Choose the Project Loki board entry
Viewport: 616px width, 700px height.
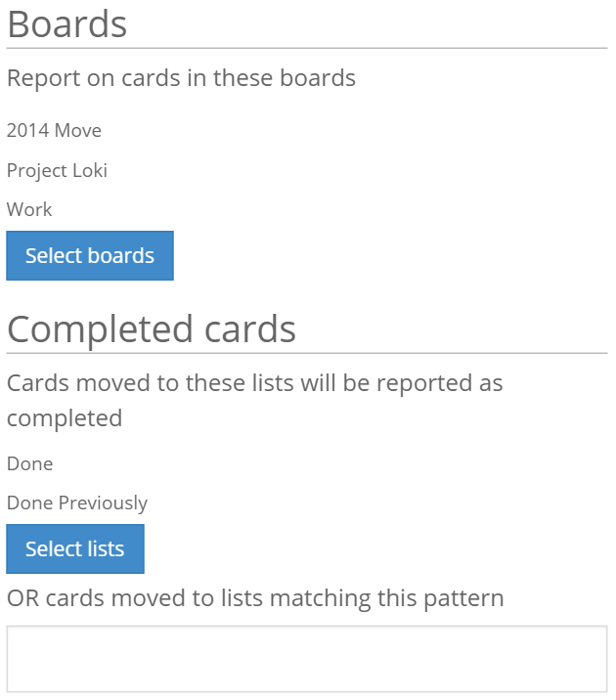pos(57,170)
